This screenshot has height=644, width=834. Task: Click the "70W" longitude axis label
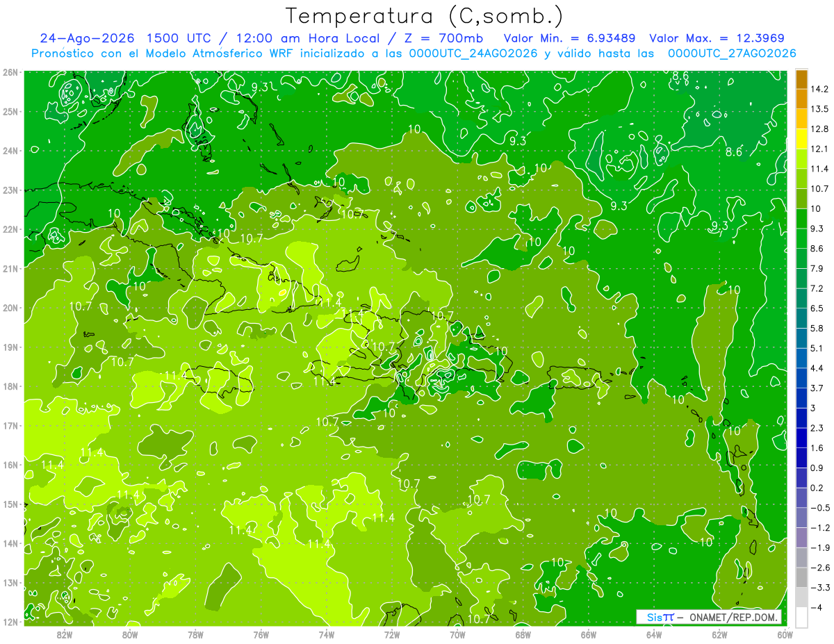click(x=457, y=634)
